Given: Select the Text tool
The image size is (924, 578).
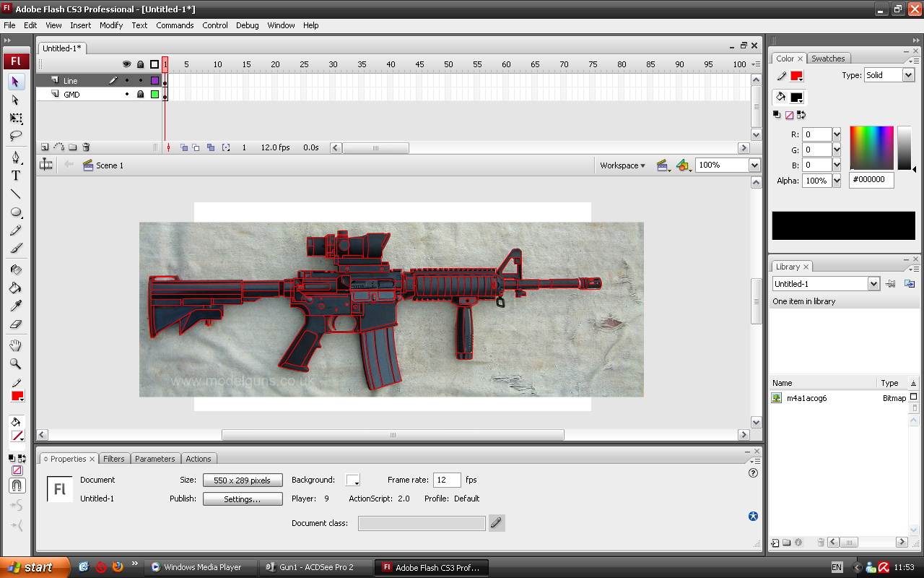Looking at the screenshot, I should point(15,176).
